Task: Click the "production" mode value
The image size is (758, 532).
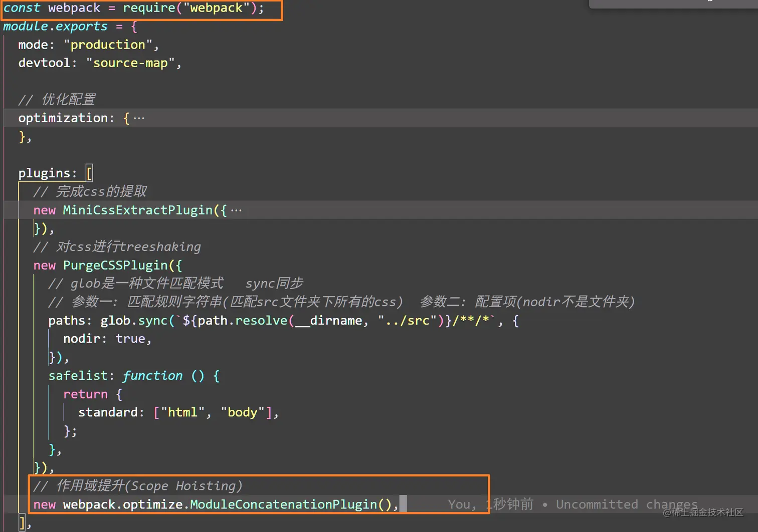Action: [108, 45]
